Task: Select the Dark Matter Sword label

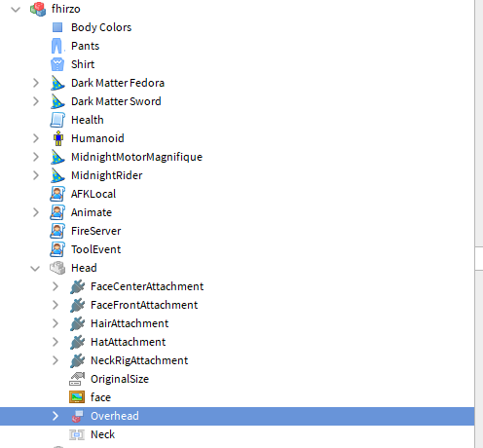Action: 116,101
